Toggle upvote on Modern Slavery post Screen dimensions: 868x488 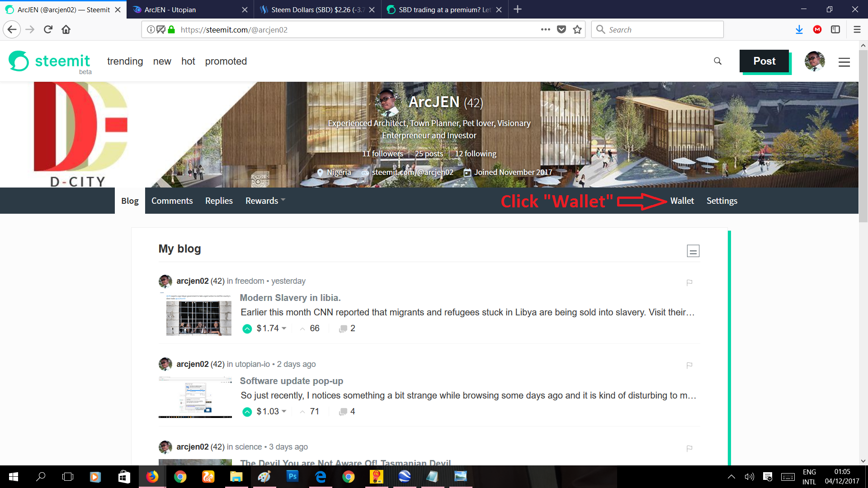247,329
